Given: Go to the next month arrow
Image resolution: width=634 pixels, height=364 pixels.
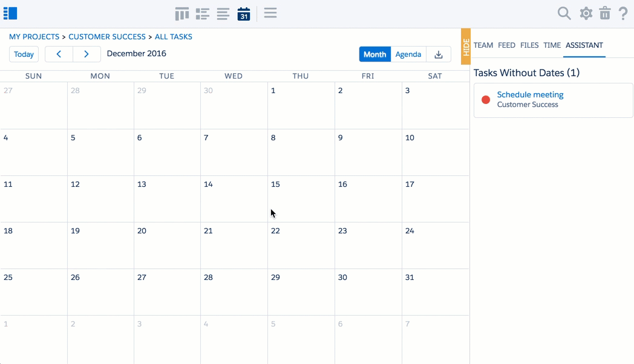Looking at the screenshot, I should click(86, 54).
